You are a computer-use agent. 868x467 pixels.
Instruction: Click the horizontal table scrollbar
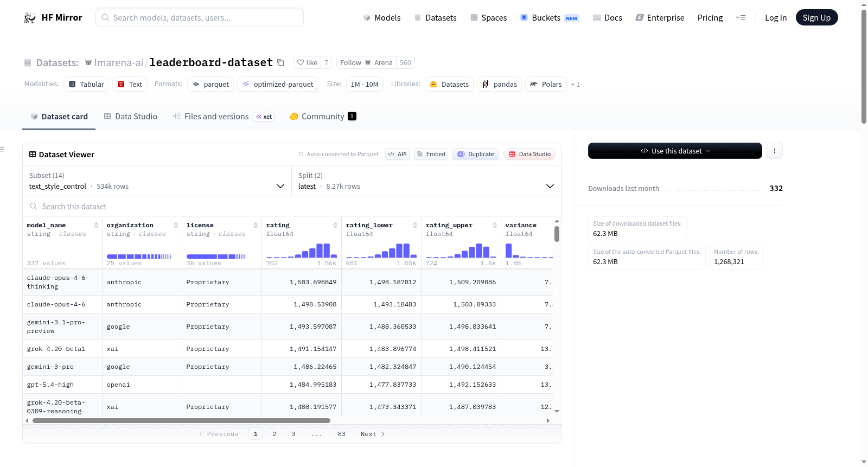(181, 420)
